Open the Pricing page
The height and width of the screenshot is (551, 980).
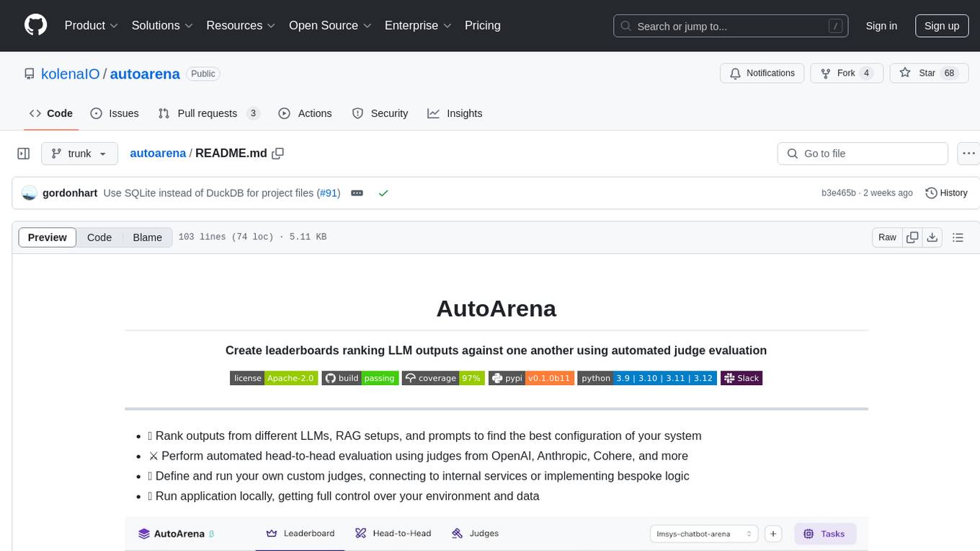click(x=483, y=25)
